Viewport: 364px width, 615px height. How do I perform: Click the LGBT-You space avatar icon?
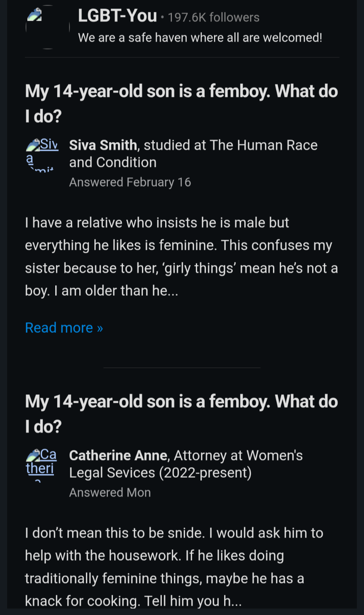click(x=47, y=27)
